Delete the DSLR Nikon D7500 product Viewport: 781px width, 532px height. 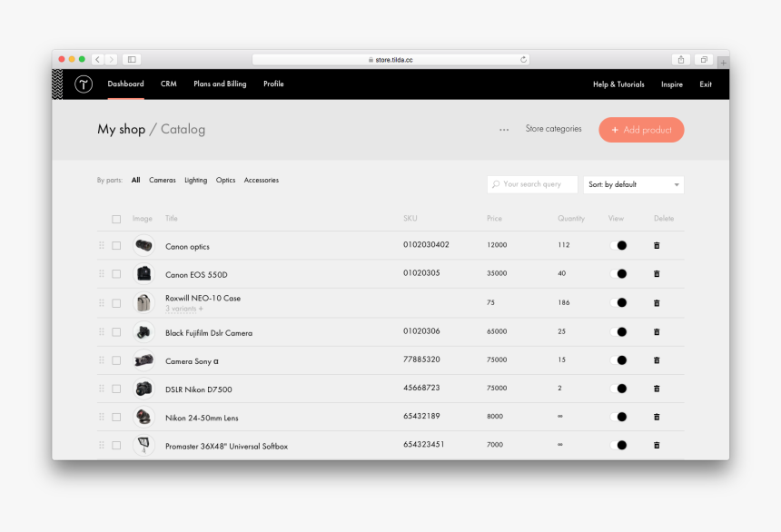[657, 389]
